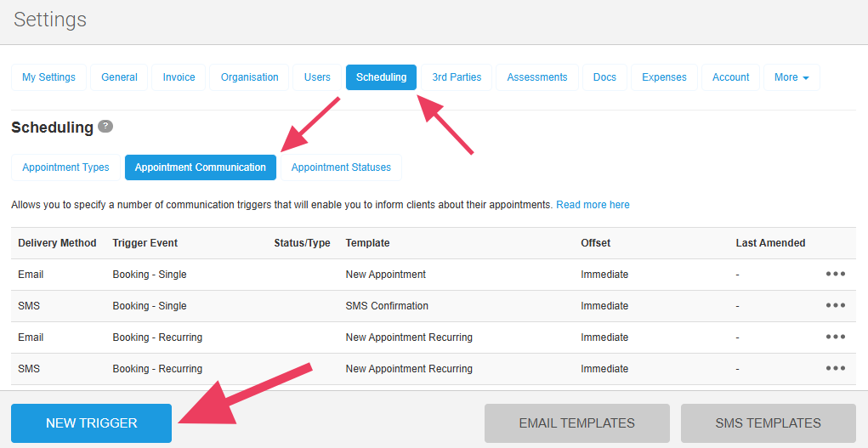Image resolution: width=868 pixels, height=448 pixels.
Task: View the Expenses tab
Action: click(664, 77)
